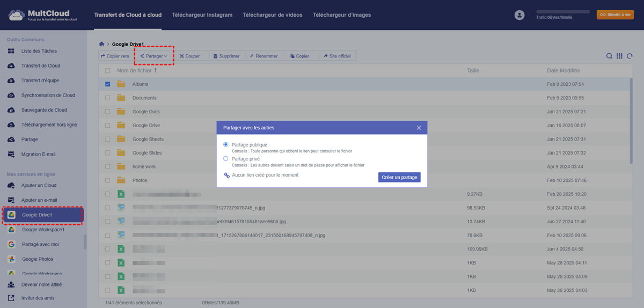Close the Partager avec les autres dialog

tap(419, 128)
